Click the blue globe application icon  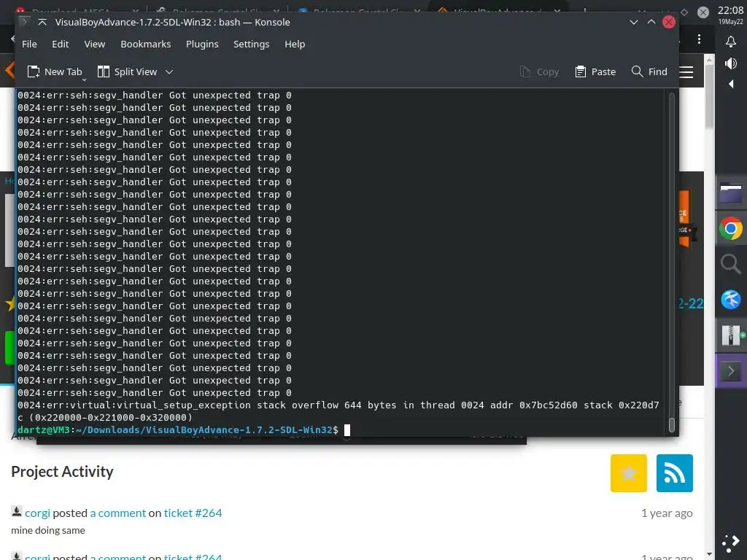click(731, 300)
